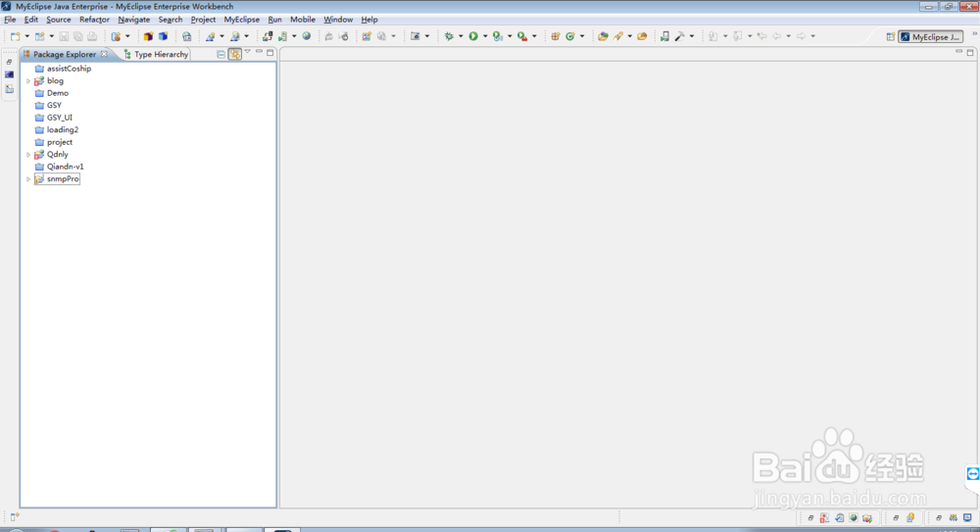Viewport: 980px width, 532px height.
Task: Expand the Qdnly project node
Action: [x=28, y=155]
